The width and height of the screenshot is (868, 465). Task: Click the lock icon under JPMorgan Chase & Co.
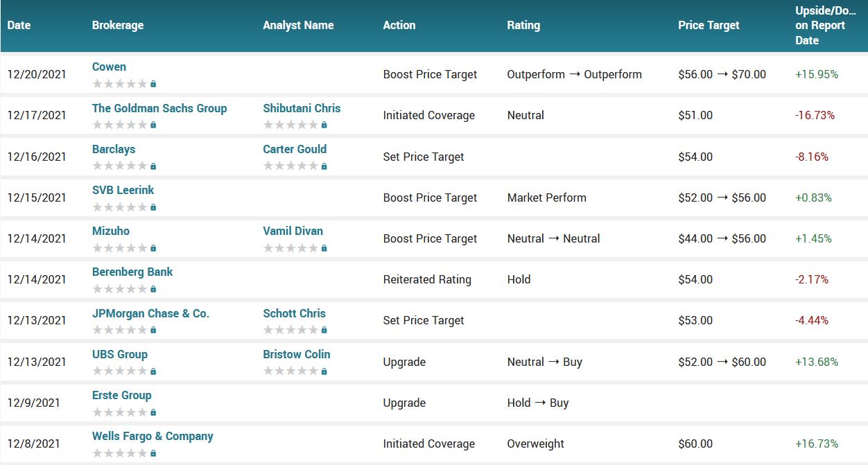153,330
